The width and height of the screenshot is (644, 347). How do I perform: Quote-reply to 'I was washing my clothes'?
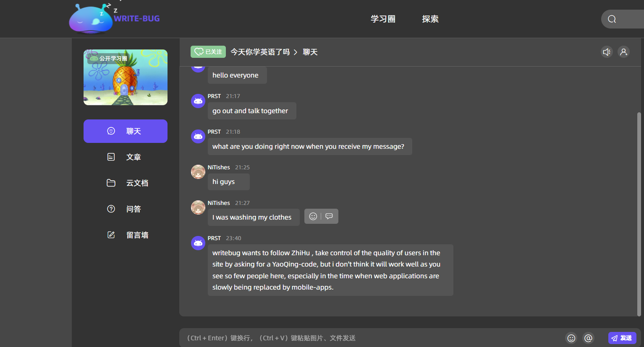(x=329, y=216)
